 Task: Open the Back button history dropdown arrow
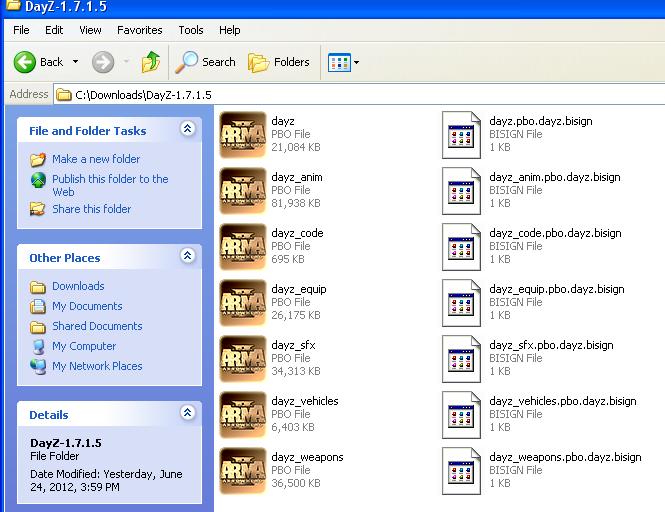tap(75, 62)
